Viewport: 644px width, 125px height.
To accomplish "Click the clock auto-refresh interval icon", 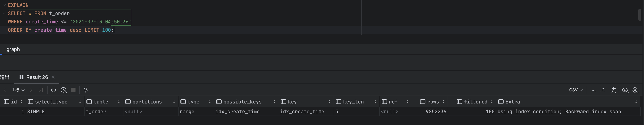I will 63,90.
